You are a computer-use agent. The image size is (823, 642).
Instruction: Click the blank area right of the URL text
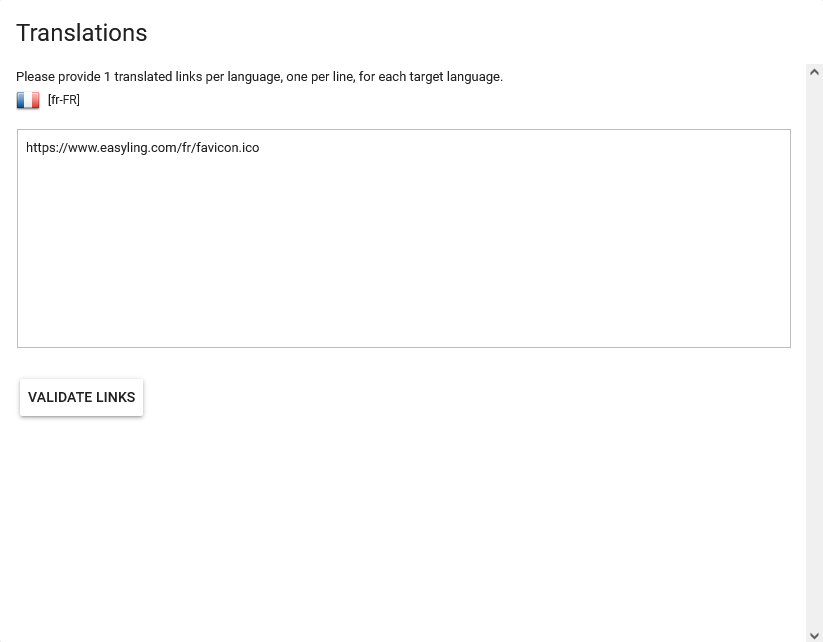[520, 148]
